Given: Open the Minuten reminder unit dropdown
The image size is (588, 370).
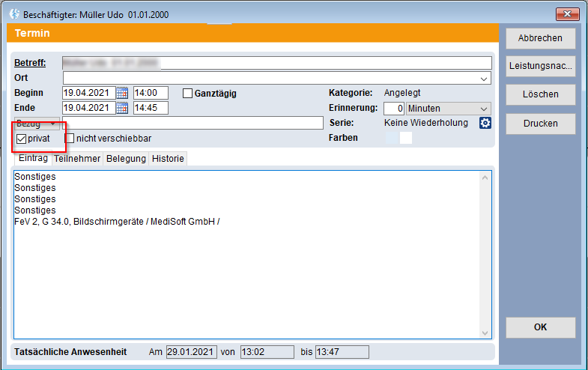Looking at the screenshot, I should tap(484, 108).
